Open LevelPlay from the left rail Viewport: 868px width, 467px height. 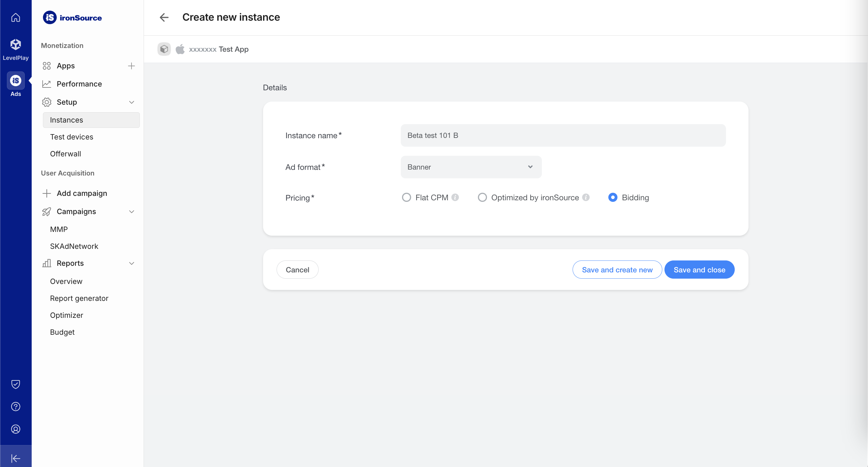click(15, 49)
